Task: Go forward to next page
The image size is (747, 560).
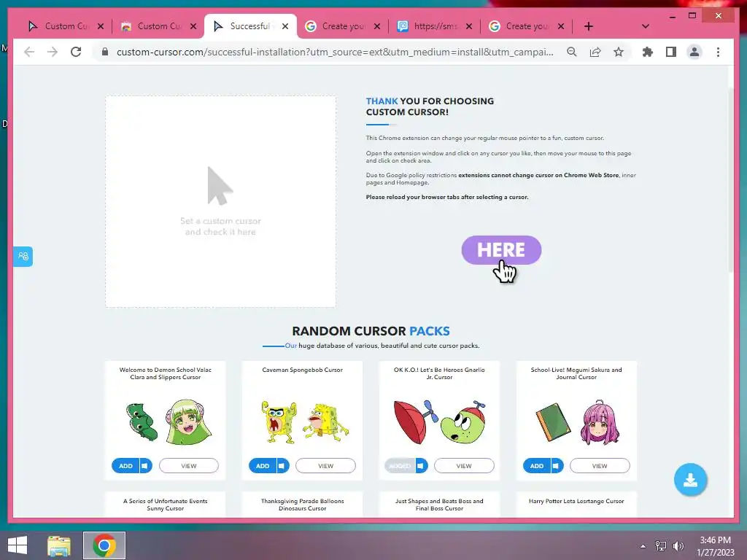Action: pos(53,52)
